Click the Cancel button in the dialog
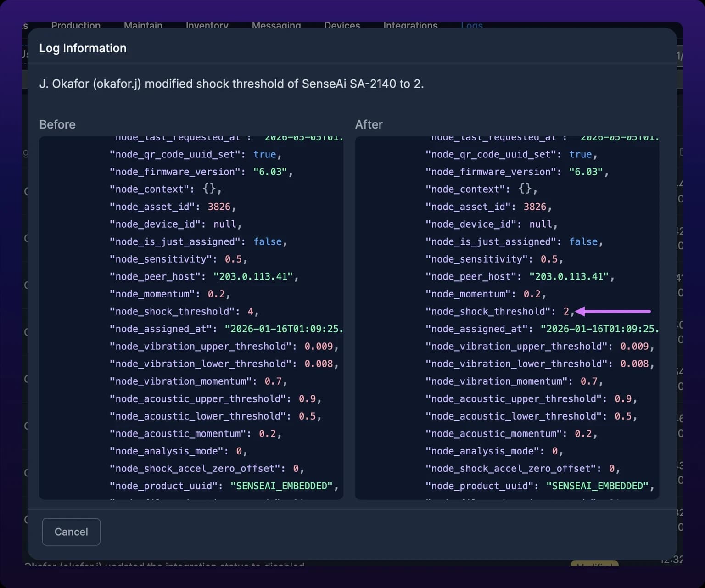 point(71,532)
